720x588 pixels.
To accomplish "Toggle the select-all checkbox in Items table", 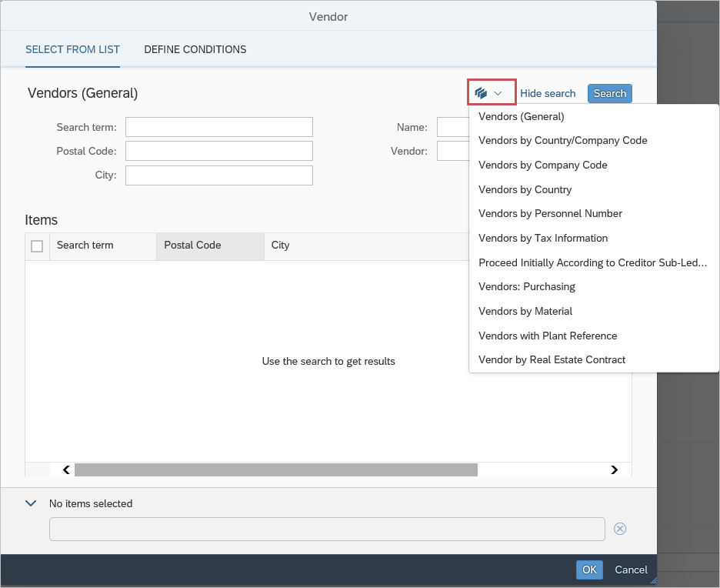I will 37,246.
